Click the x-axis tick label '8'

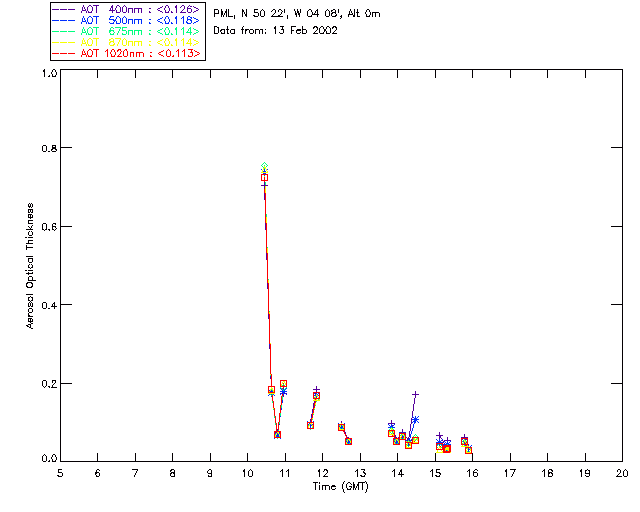[x=173, y=474]
